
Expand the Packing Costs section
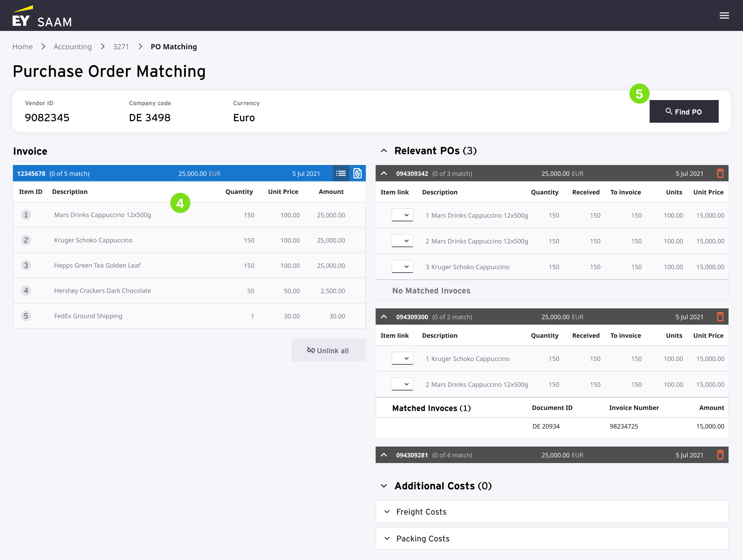click(387, 539)
